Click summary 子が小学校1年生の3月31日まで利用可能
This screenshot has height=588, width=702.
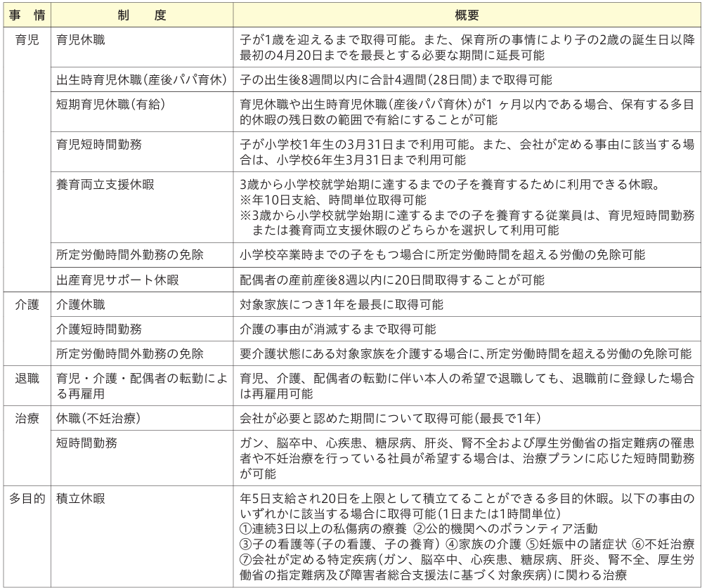pyautogui.click(x=467, y=152)
